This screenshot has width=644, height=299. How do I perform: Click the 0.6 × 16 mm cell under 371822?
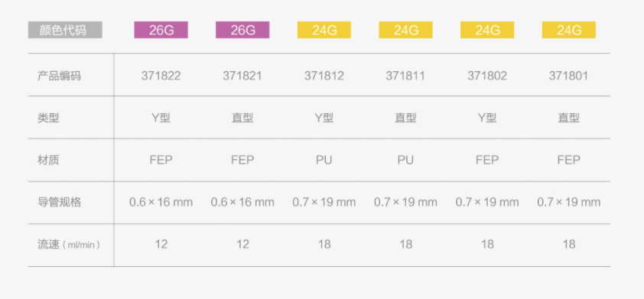coord(161,202)
